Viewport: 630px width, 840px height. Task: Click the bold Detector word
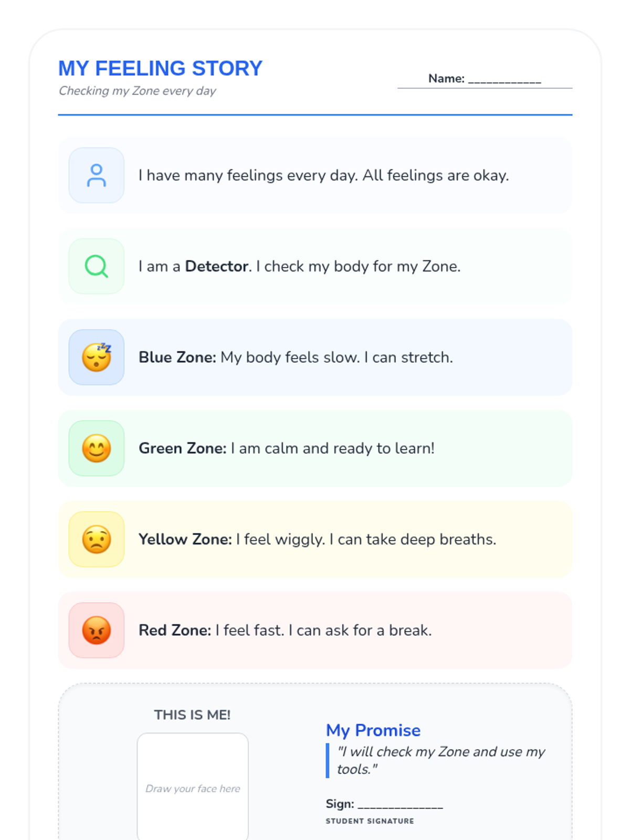(216, 266)
